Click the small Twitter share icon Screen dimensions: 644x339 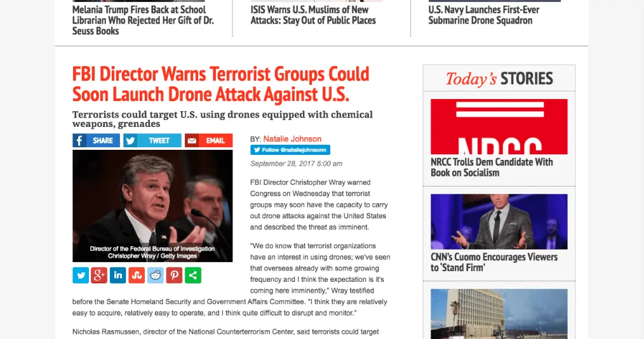pos(81,276)
